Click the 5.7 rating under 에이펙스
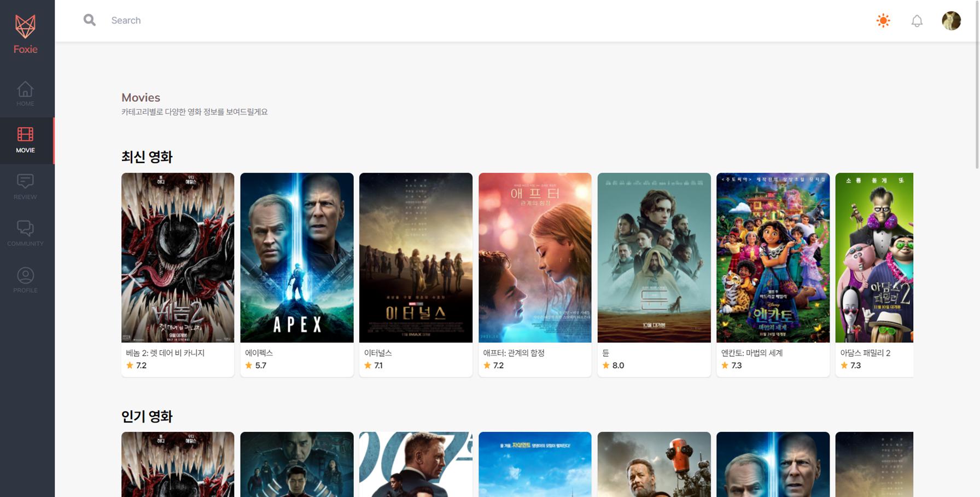980x497 pixels. click(x=256, y=366)
